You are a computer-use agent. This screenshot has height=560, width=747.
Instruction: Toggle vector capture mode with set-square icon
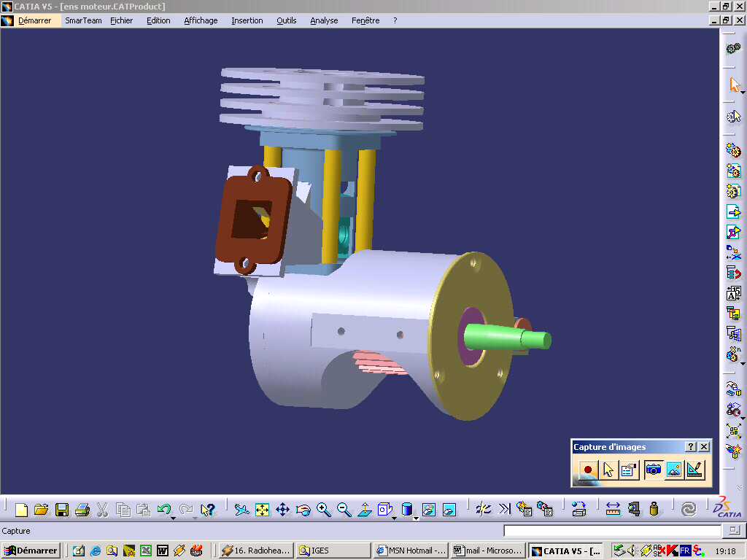(x=694, y=470)
